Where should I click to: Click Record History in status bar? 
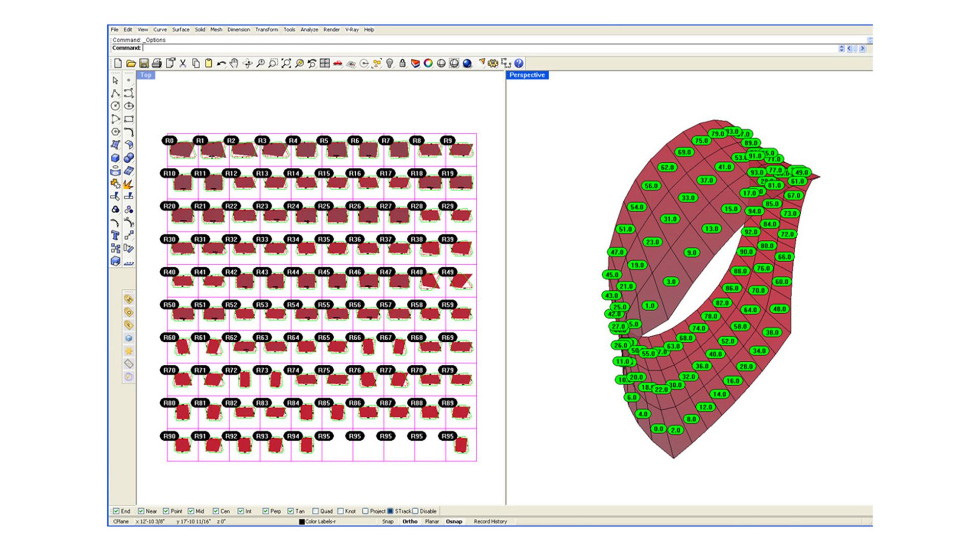tap(490, 521)
